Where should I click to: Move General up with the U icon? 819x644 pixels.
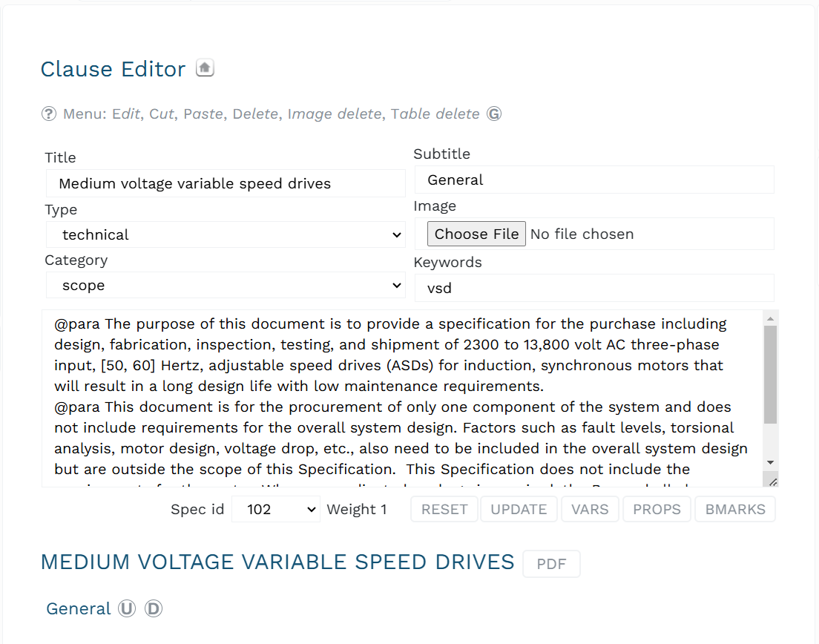pyautogui.click(x=127, y=608)
